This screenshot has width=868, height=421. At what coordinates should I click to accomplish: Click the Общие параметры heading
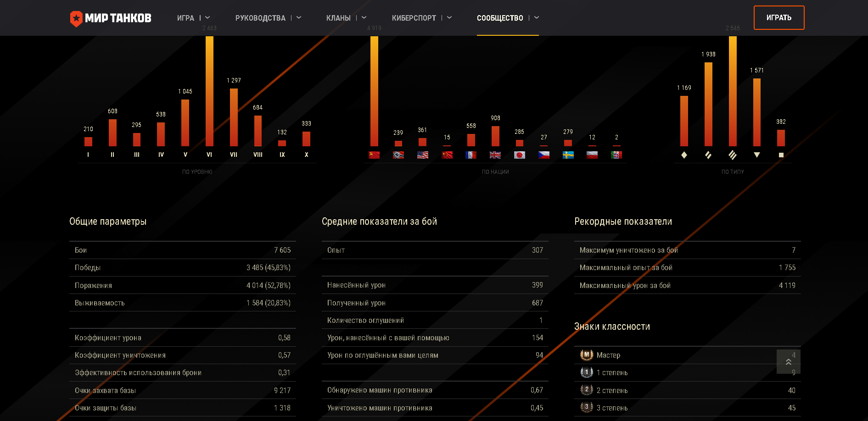pyautogui.click(x=108, y=222)
